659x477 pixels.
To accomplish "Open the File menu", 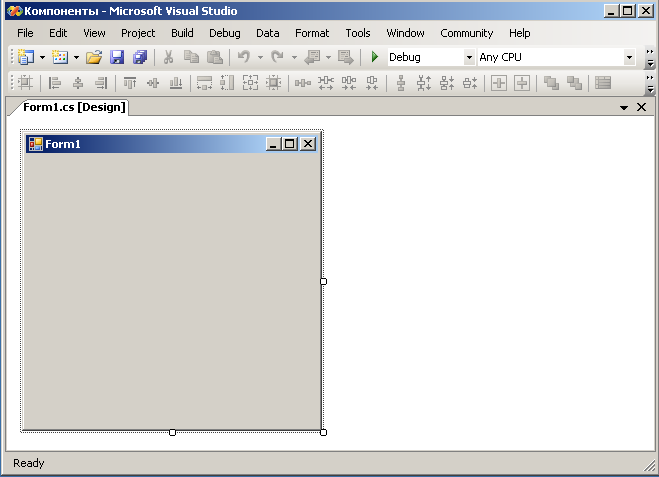I will (25, 33).
